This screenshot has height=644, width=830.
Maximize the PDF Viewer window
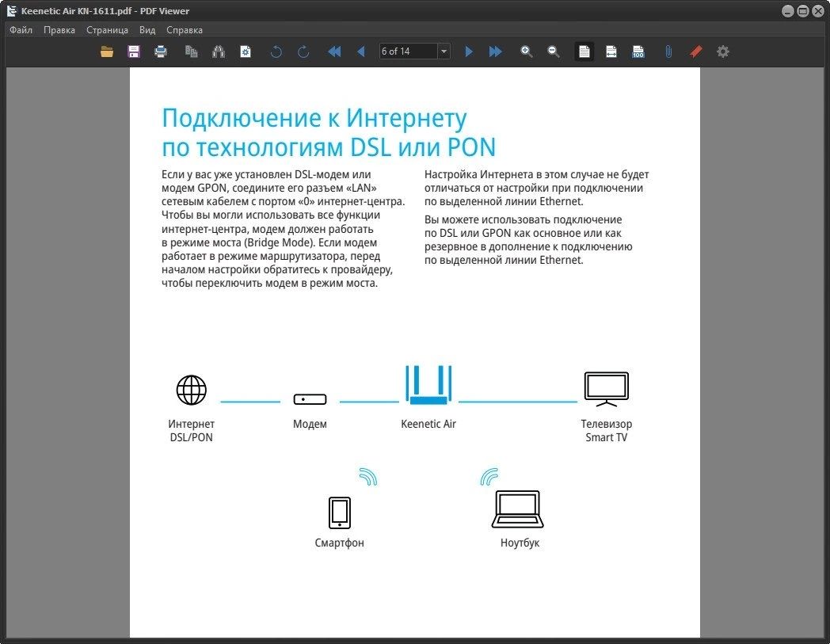pos(803,10)
